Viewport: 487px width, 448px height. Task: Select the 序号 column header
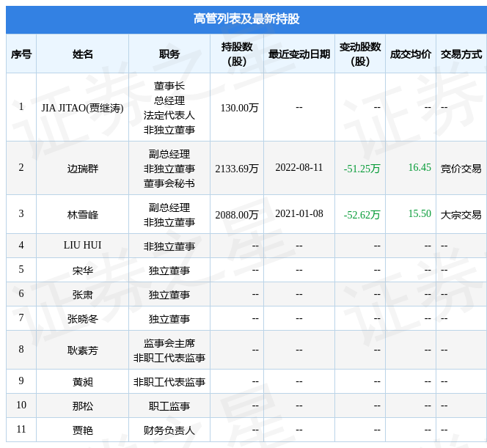coord(21,54)
